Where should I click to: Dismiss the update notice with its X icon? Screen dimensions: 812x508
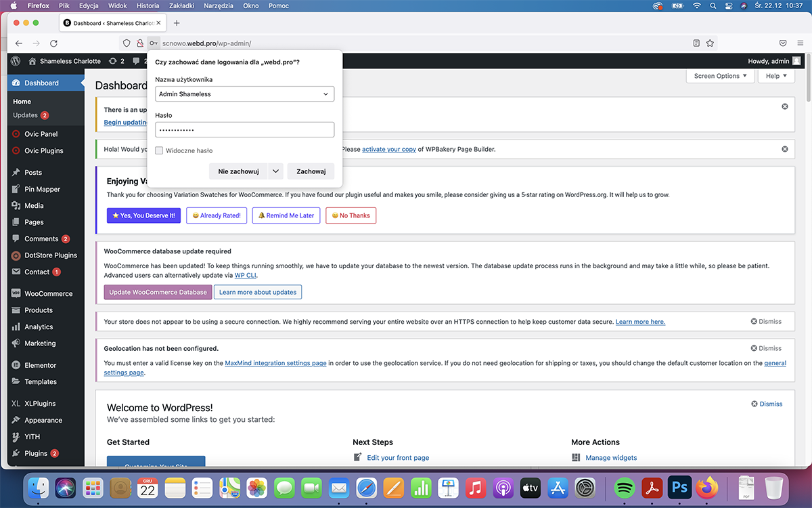785,106
